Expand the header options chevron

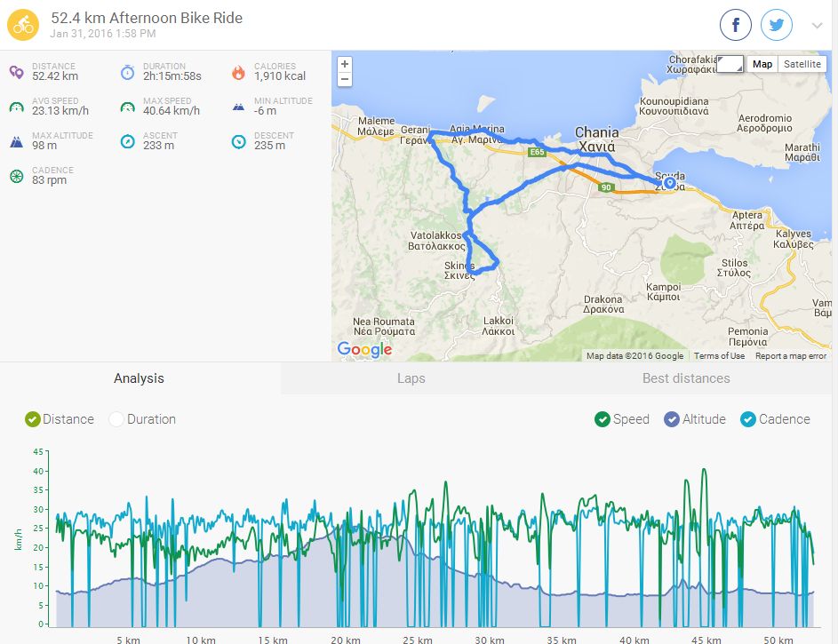click(x=817, y=26)
